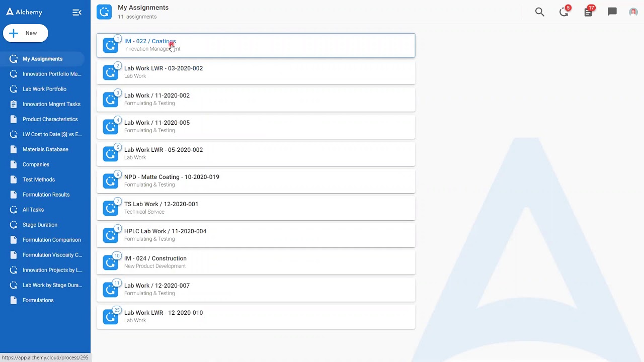Click the New button
Image resolution: width=644 pixels, height=362 pixels.
click(x=26, y=33)
